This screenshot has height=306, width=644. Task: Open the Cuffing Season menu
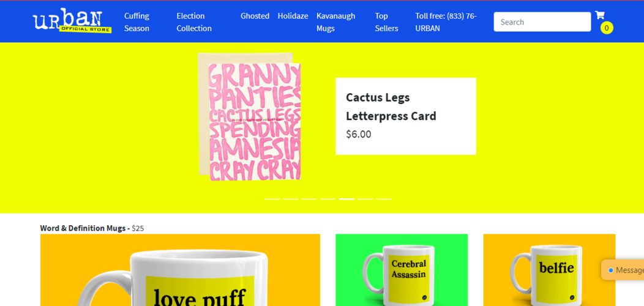(137, 22)
